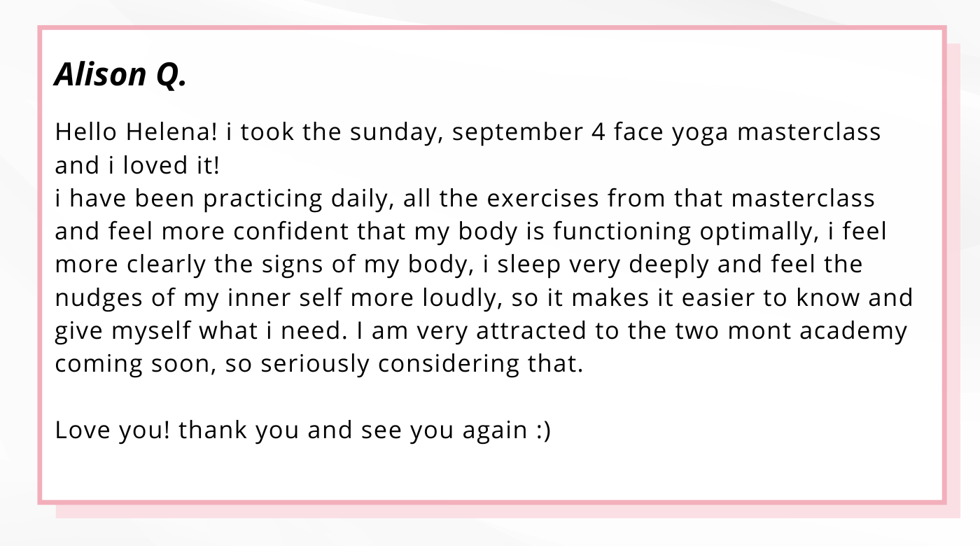980x546 pixels.
Task: Click the smiley ':)' at the end
Action: [543, 430]
